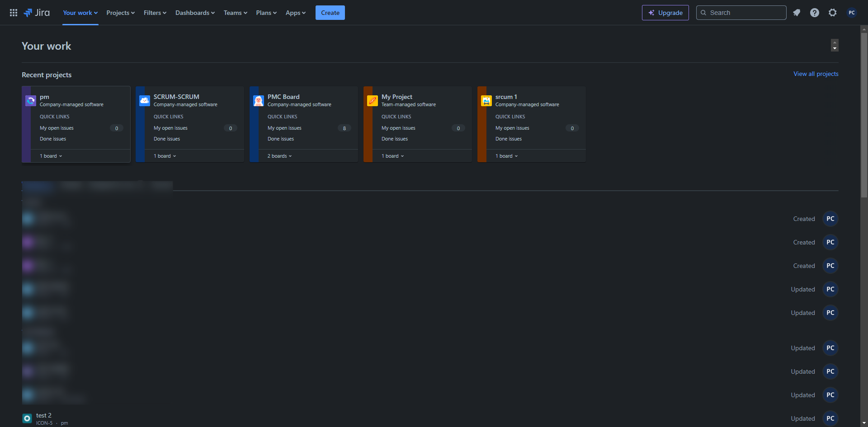Screen dimensions: 868x427
Task: Open the app switcher grid icon
Action: [14, 13]
